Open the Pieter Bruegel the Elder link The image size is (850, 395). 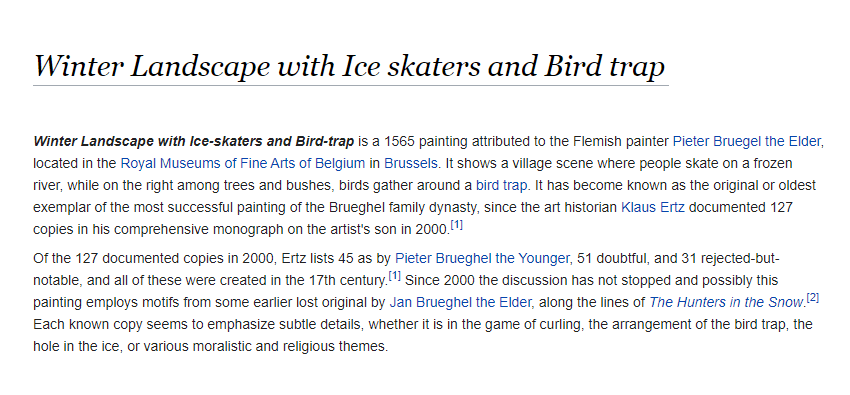[x=746, y=142]
